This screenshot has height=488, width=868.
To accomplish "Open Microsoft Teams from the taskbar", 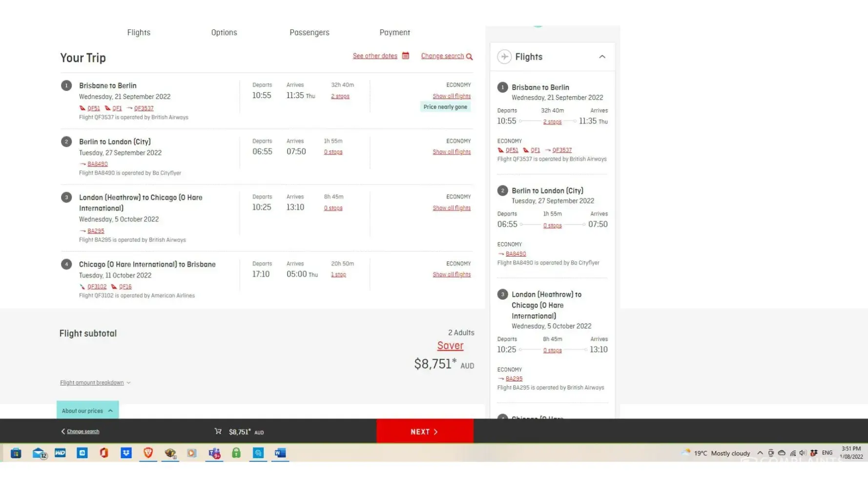I will pyautogui.click(x=214, y=453).
